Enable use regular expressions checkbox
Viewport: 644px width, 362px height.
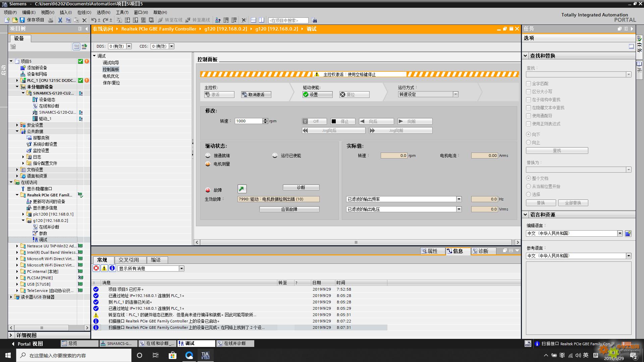(529, 124)
